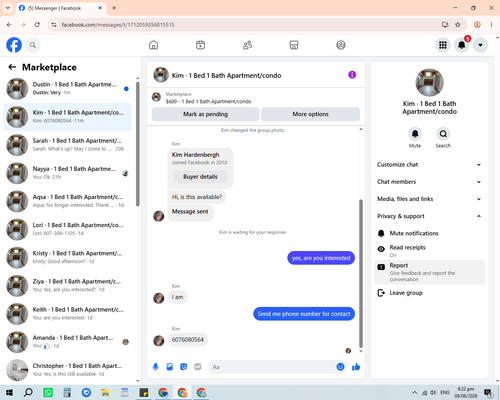Open Christopher's apartment conversation

tap(67, 370)
